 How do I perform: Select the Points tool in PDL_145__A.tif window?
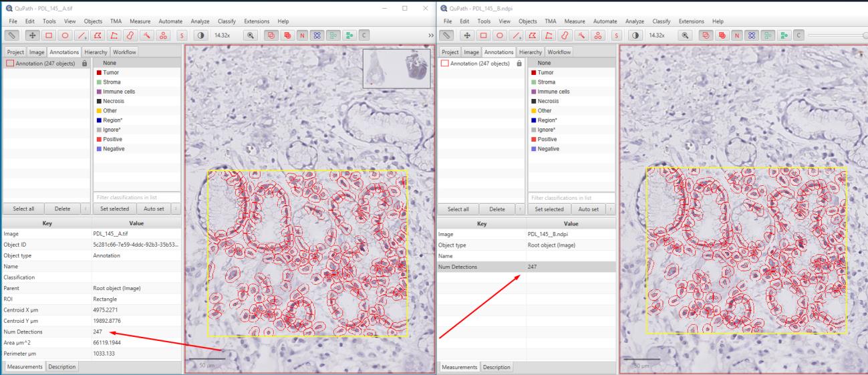(163, 34)
